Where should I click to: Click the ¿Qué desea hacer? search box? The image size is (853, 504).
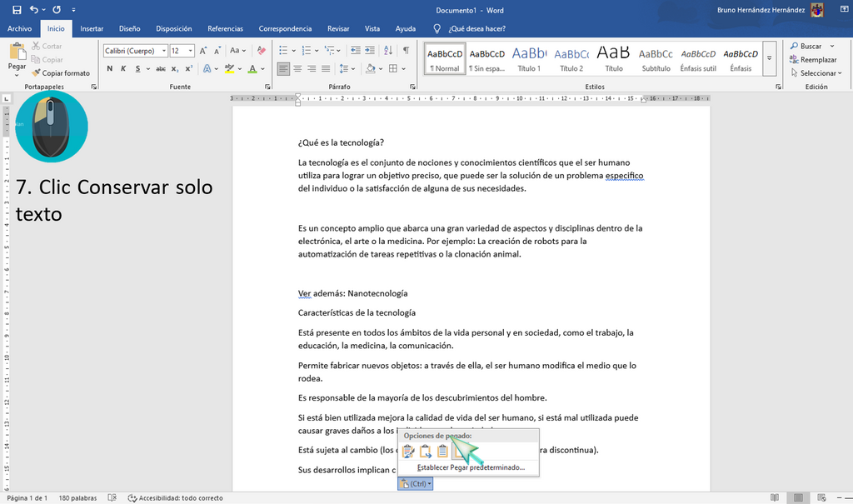coord(477,29)
